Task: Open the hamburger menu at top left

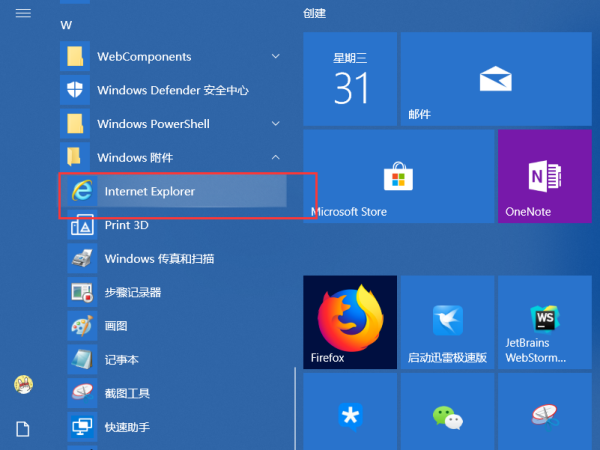Action: [x=23, y=13]
